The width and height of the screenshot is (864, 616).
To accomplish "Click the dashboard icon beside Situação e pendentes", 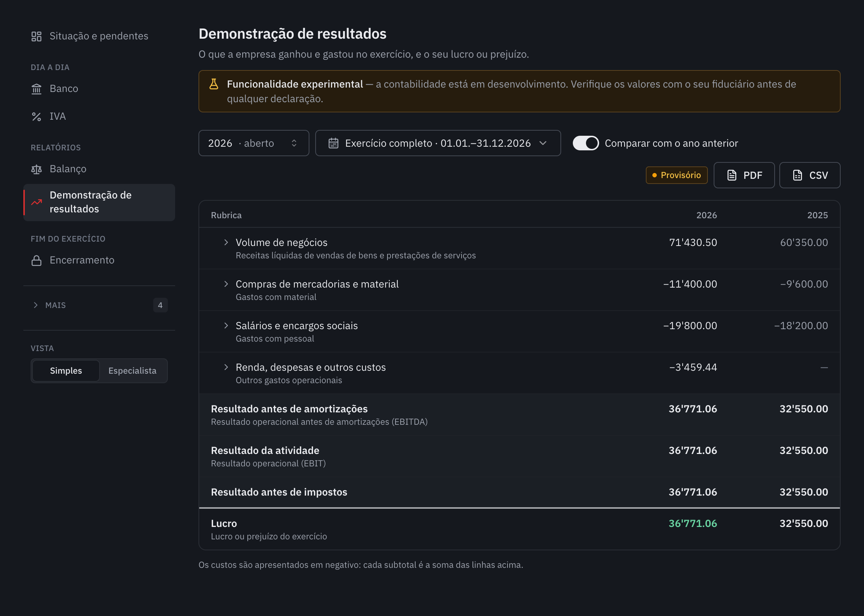I will 36,36.
